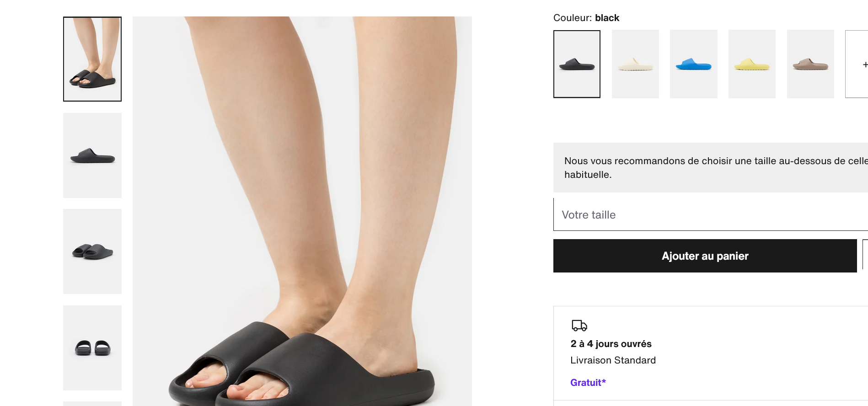
Task: Pick the blue slide color option
Action: 693,64
